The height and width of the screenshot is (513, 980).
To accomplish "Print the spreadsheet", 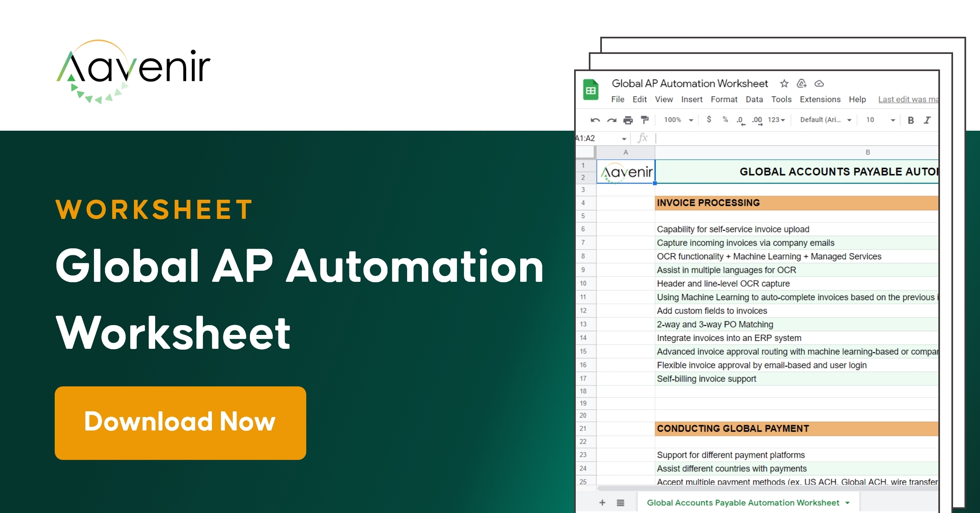I will [x=628, y=120].
